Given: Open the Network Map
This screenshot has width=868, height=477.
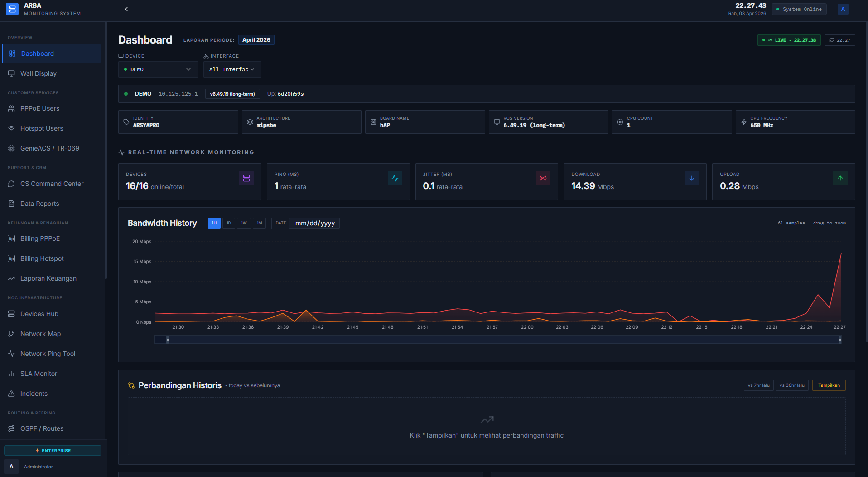Looking at the screenshot, I should [x=52, y=334].
